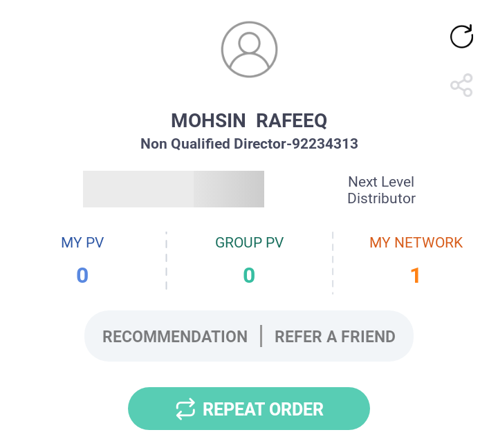Click the refresh icon at top right
498x448 pixels.
tap(461, 36)
